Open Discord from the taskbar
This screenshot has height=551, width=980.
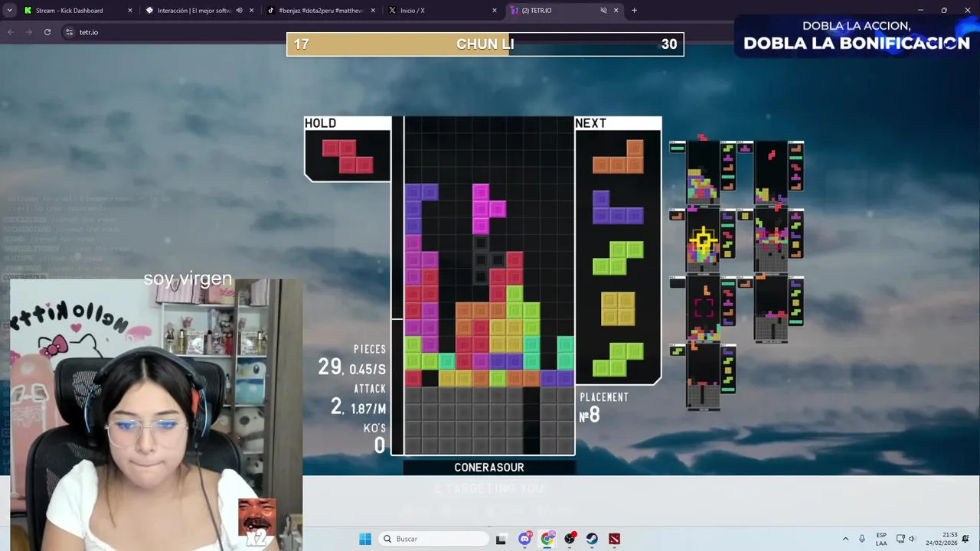524,539
